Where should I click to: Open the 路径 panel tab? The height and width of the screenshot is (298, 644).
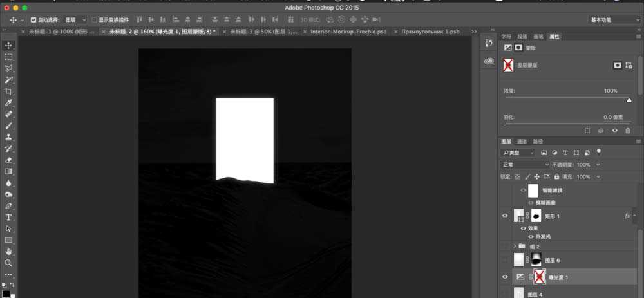pyautogui.click(x=537, y=142)
